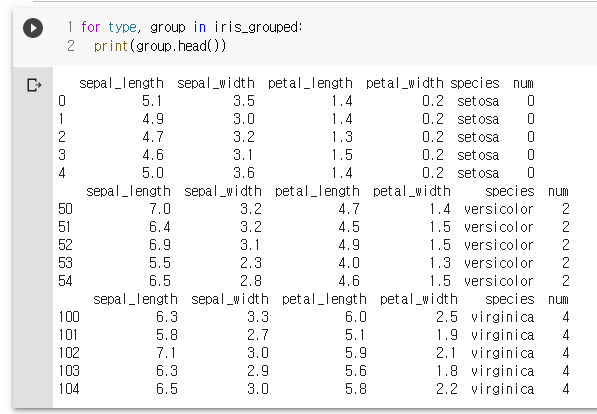Select 'species' header of setosa table
This screenshot has height=414, width=597.
[475, 83]
